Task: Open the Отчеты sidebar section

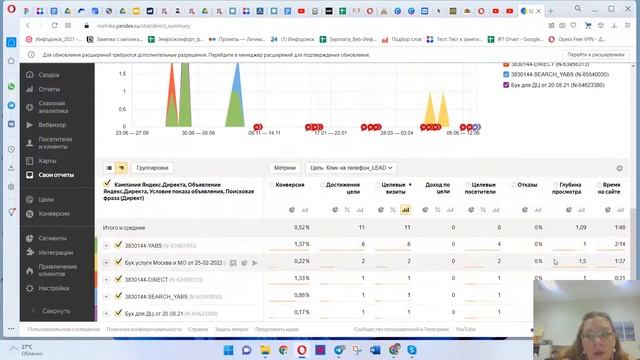Action: pos(49,89)
